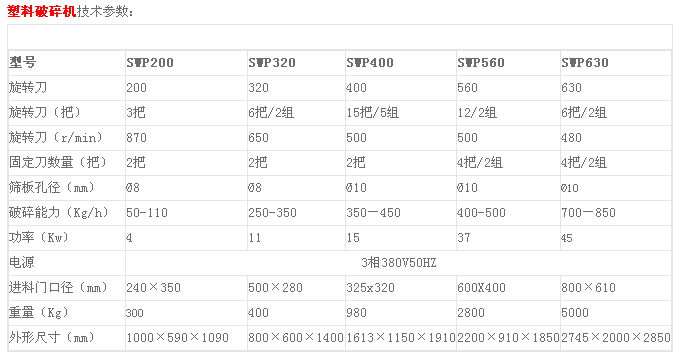Select the 3相380V50HZ power supply cell
The image size is (680, 360).
point(399,263)
